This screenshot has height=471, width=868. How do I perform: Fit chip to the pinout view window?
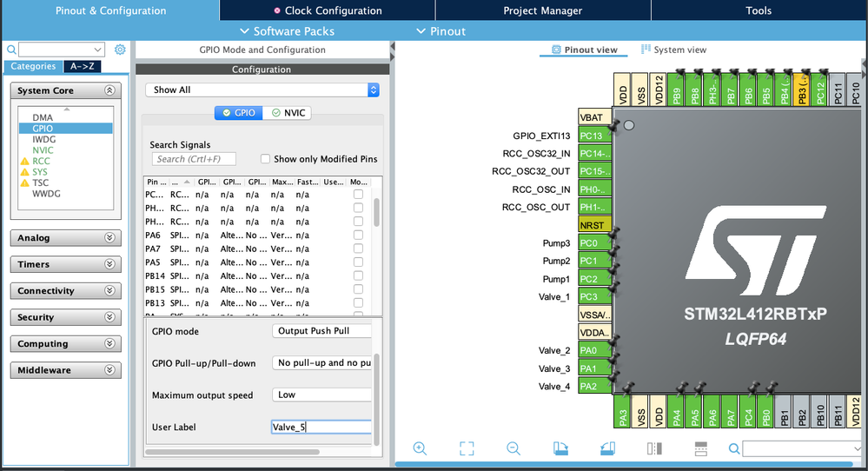467,448
